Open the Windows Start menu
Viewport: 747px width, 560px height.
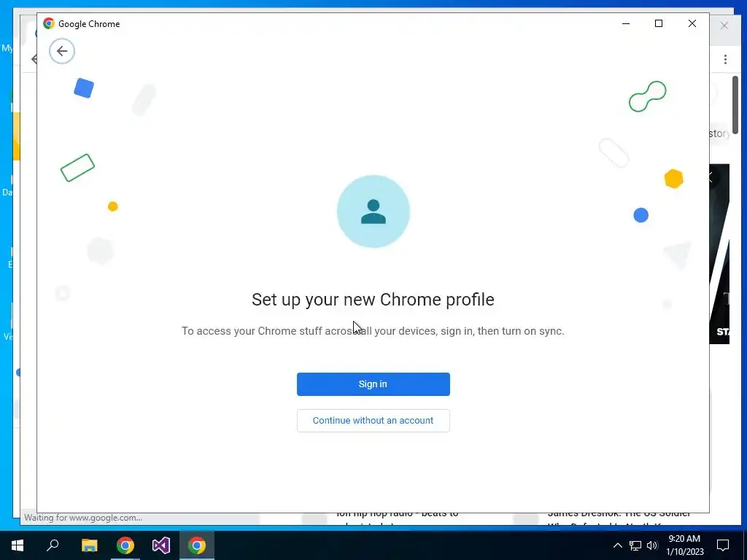coord(18,545)
